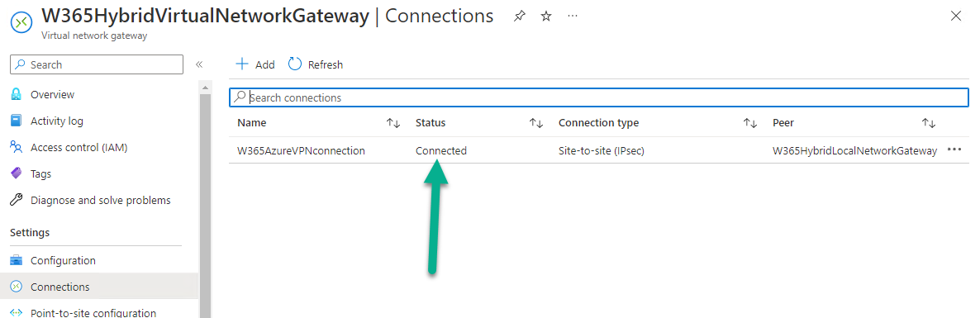Open row context menu for W365AzureVPNconnection
The image size is (980, 318).
(x=954, y=150)
